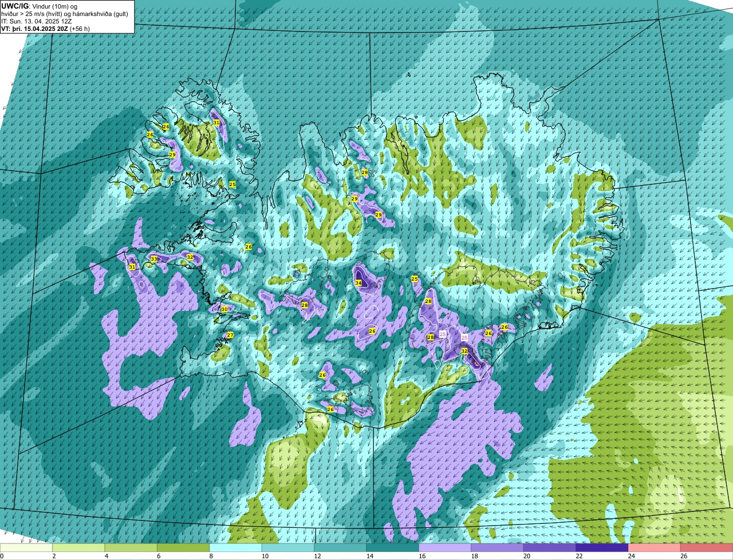Select the 20–22 m/s violet legend swatch
This screenshot has height=560, width=733.
550,547
